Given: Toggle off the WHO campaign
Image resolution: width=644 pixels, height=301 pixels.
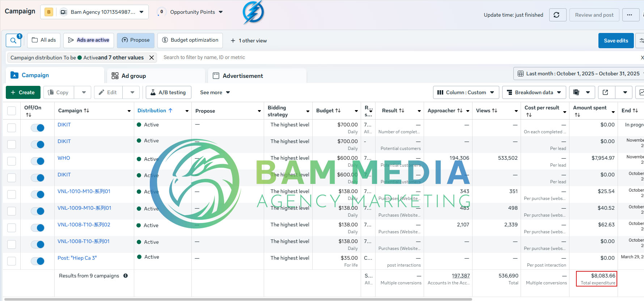Looking at the screenshot, I should click(x=38, y=161).
